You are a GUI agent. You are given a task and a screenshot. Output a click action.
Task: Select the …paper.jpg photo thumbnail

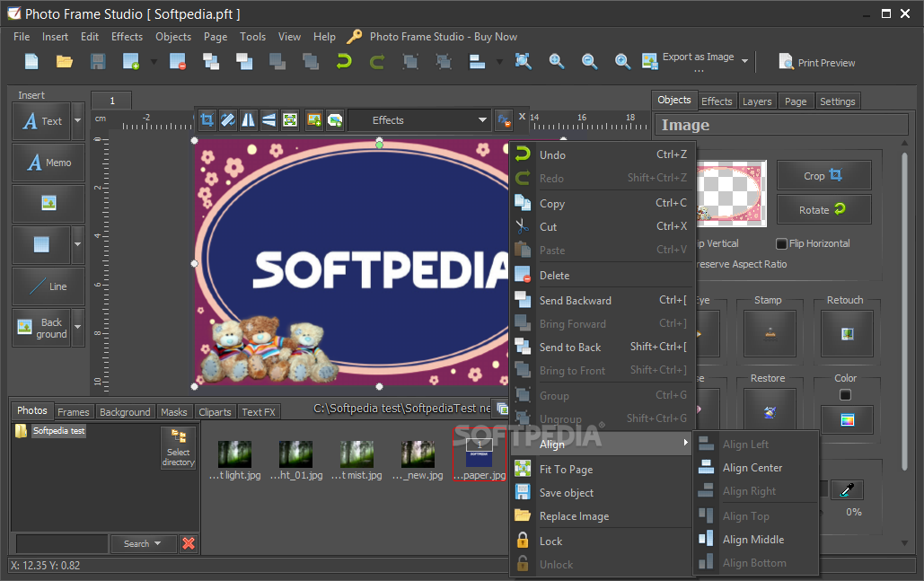pyautogui.click(x=480, y=454)
